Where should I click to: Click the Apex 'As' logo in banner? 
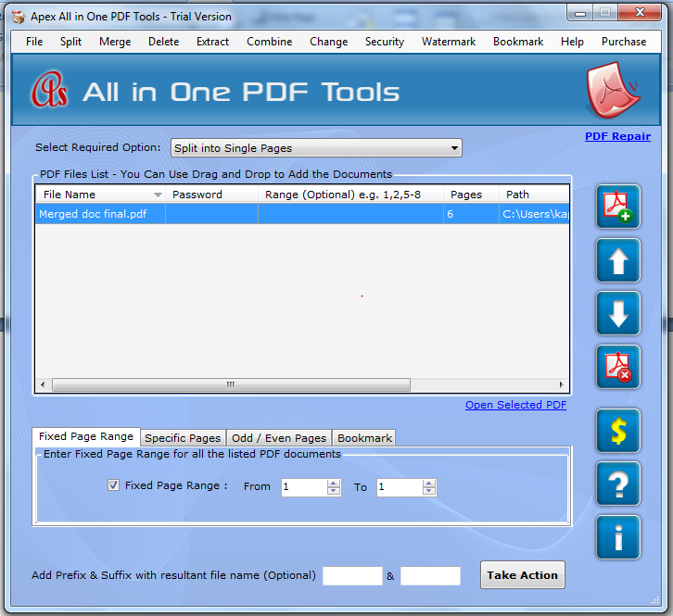(x=49, y=90)
